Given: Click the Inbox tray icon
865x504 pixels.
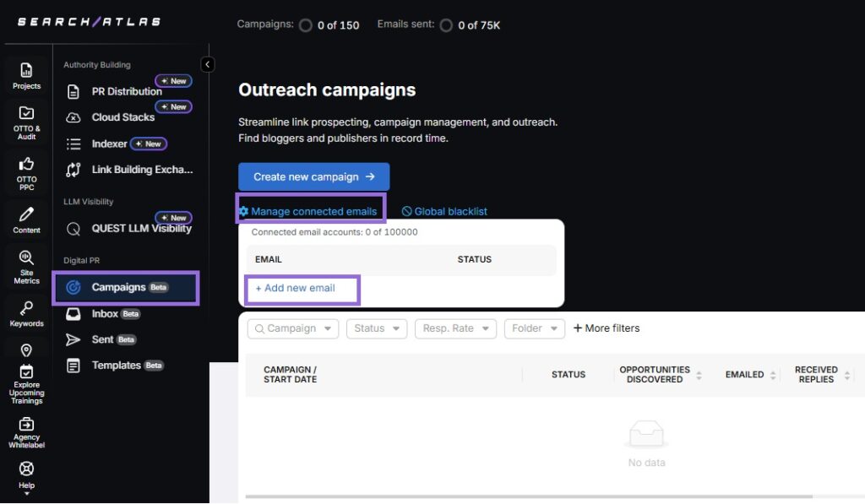Looking at the screenshot, I should tap(73, 314).
